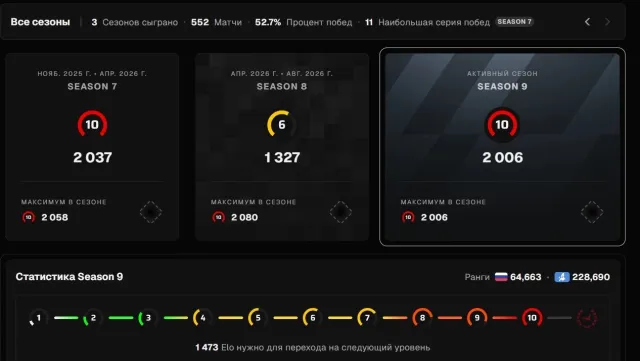Click Season 8 max level badge next to 2 080
The image size is (640, 361).
pos(218,217)
